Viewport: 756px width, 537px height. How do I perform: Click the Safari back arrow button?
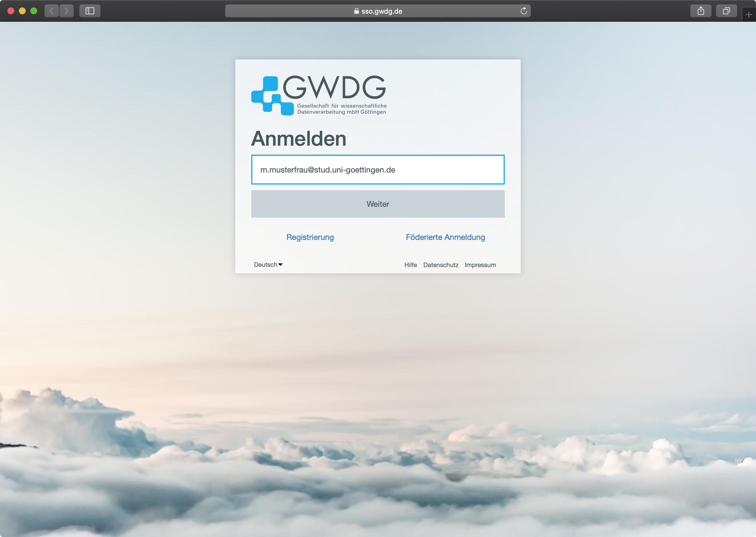[52, 11]
